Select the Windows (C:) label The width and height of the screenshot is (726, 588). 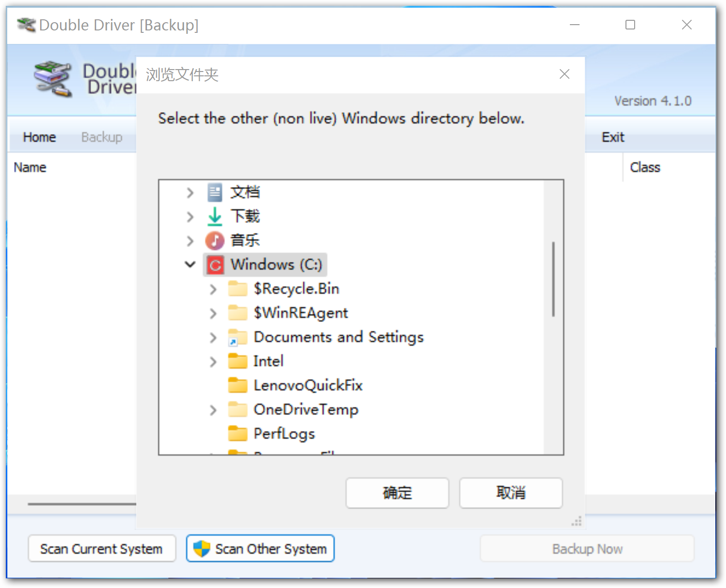point(276,264)
